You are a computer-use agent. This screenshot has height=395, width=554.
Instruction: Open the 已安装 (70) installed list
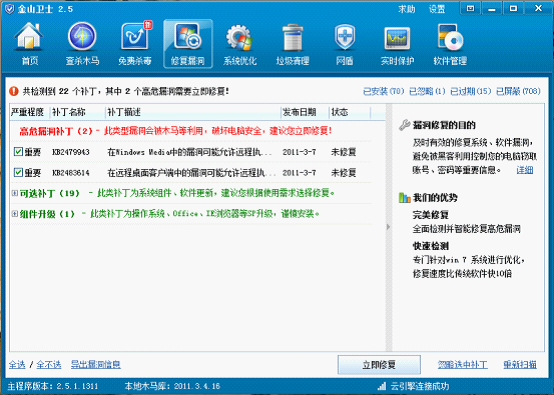[384, 91]
